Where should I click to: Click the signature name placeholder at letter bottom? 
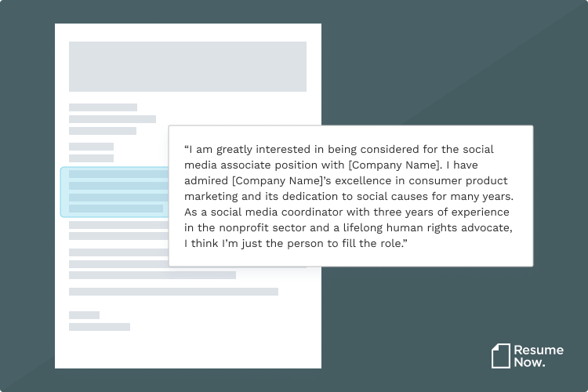(100, 327)
